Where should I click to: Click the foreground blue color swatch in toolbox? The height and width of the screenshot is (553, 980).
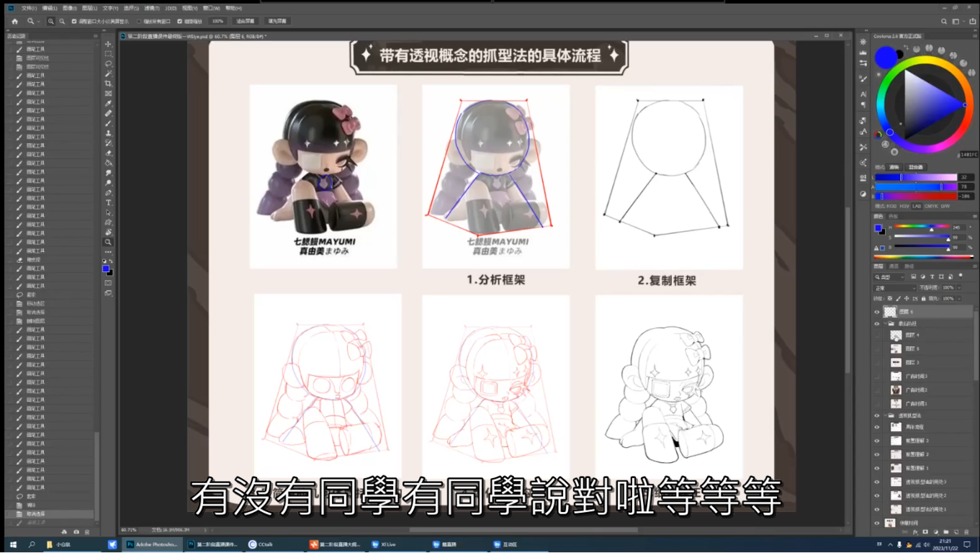106,269
